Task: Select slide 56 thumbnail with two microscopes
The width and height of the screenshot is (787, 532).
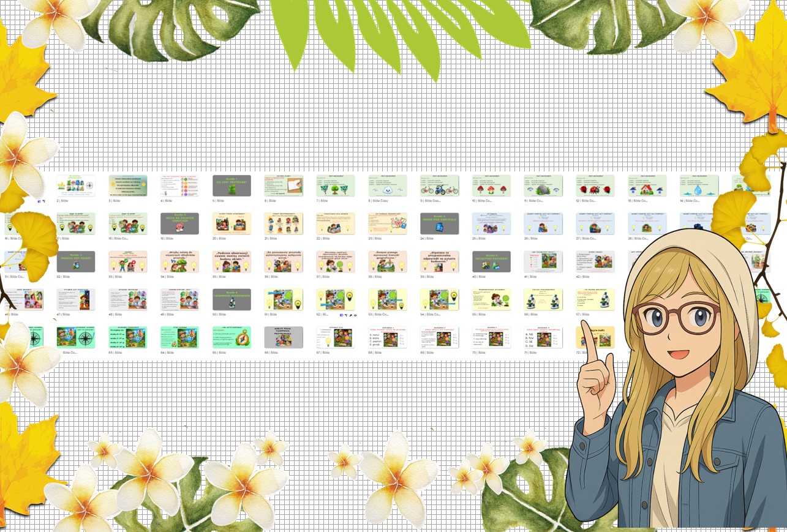Action: (x=543, y=299)
